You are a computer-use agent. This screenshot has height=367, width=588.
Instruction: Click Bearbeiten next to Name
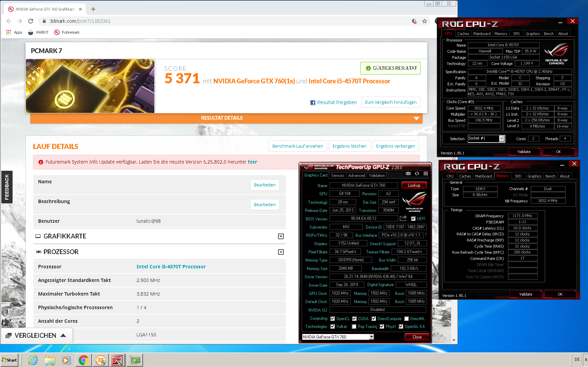265,185
